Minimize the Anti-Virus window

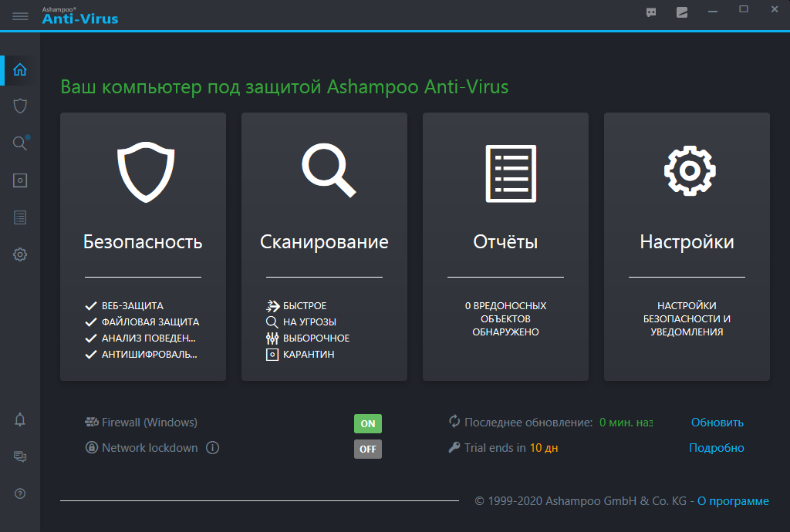[x=712, y=12]
